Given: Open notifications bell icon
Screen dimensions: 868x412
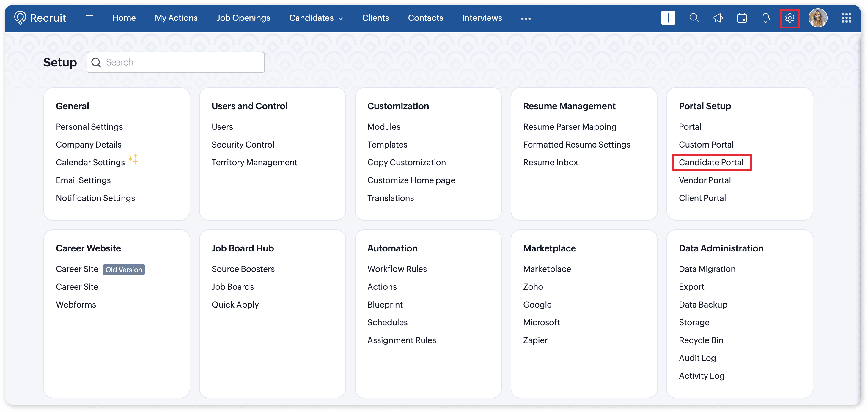Looking at the screenshot, I should [x=765, y=18].
